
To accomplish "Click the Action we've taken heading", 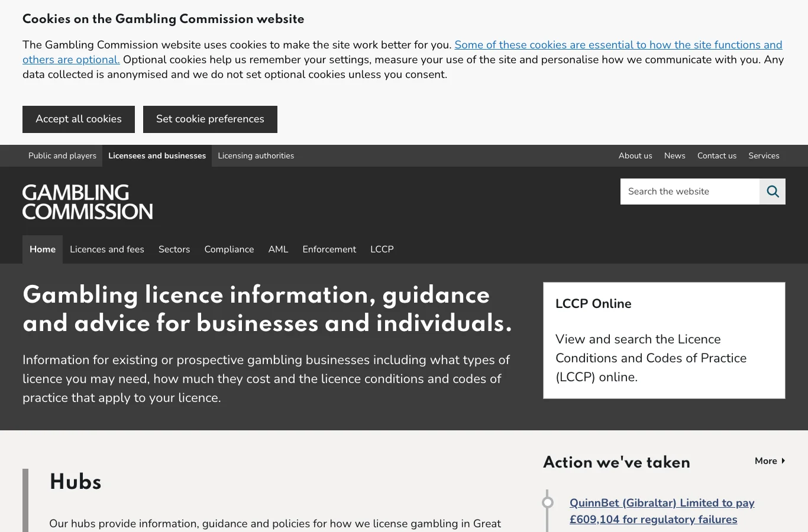I will 616,462.
